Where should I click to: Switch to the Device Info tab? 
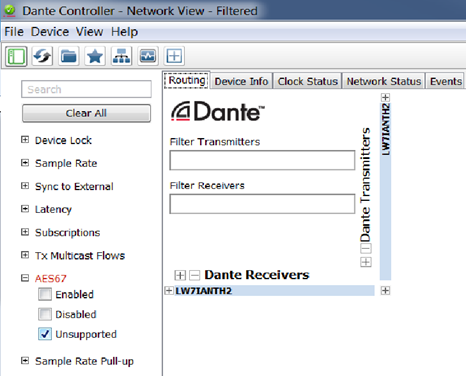coord(241,81)
